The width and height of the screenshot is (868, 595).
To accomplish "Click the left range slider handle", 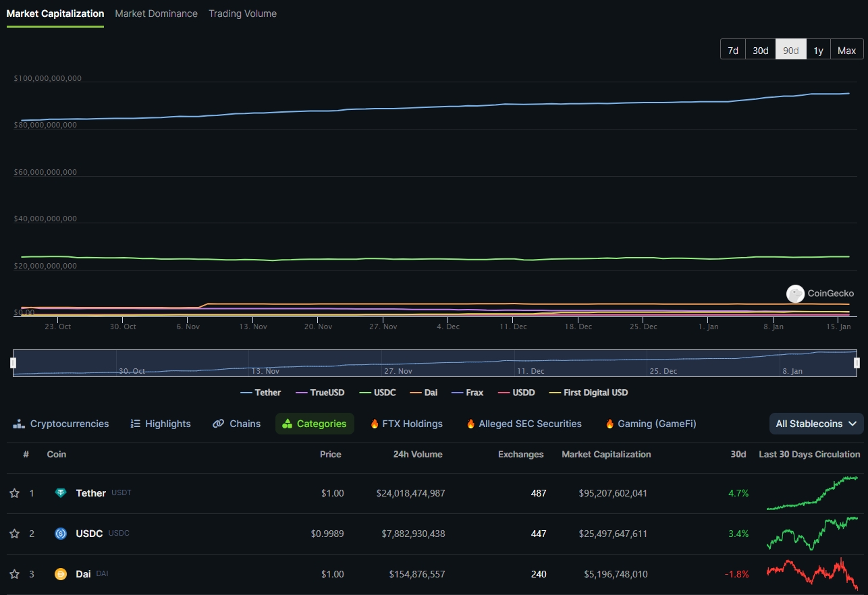I will [x=13, y=363].
